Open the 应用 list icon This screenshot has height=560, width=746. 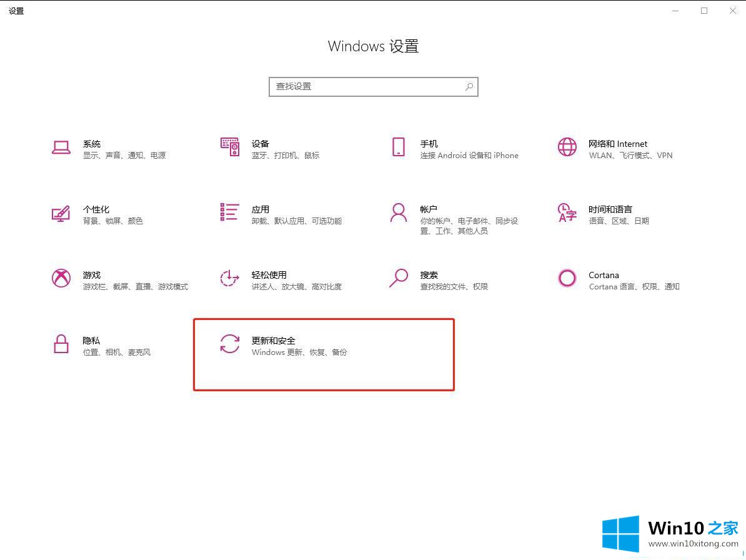pyautogui.click(x=230, y=212)
